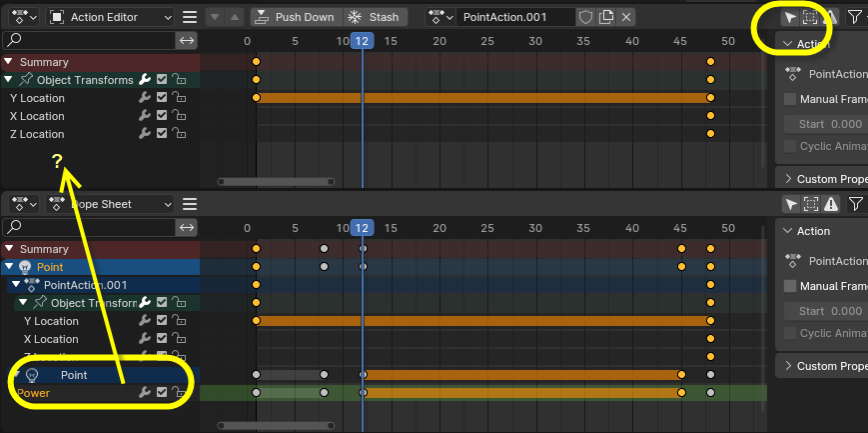Screen dimensions: 868x433
Task: Click light bulb icon on orange Point object row
Action: click(24, 267)
